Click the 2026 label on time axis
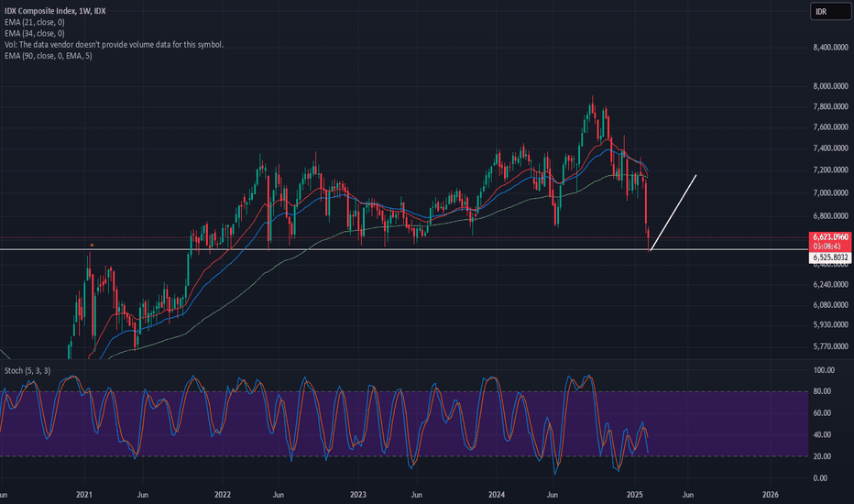 770,495
